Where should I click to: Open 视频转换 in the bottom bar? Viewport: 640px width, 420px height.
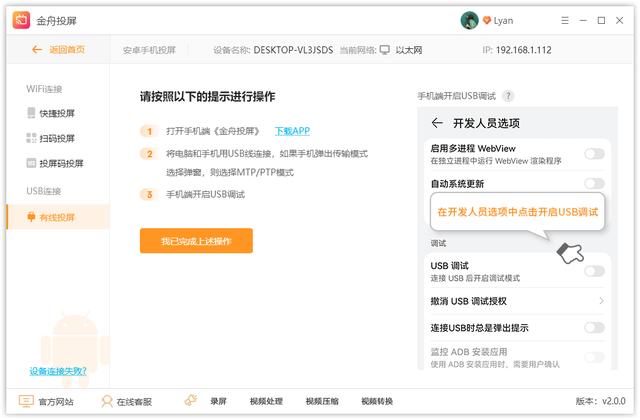click(x=377, y=401)
